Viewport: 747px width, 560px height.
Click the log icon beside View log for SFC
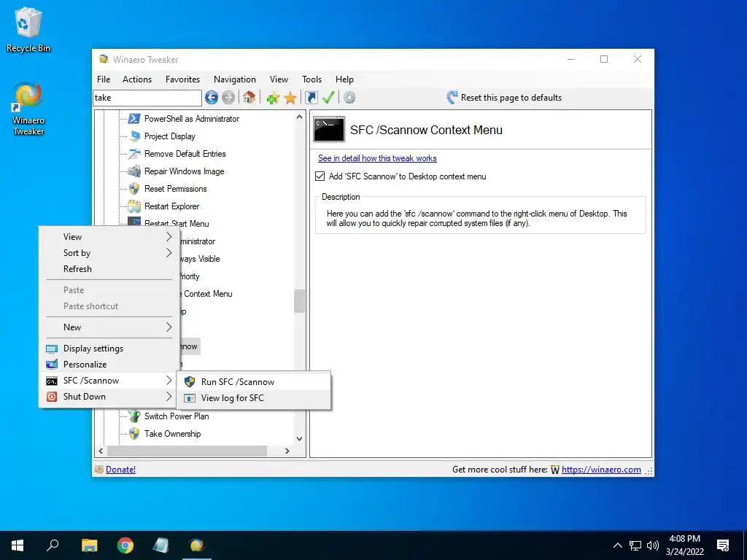click(190, 398)
